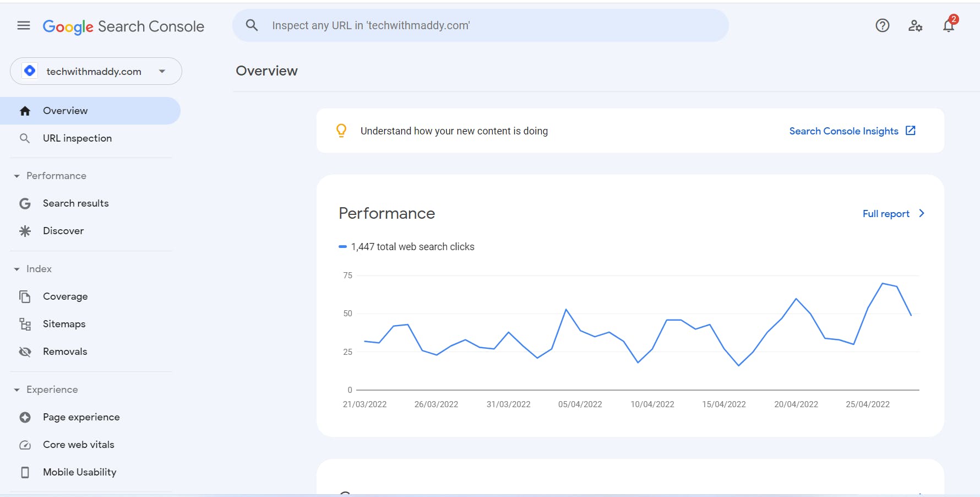Click the 15/04/2022 axis date label
The image size is (980, 497).
click(724, 404)
